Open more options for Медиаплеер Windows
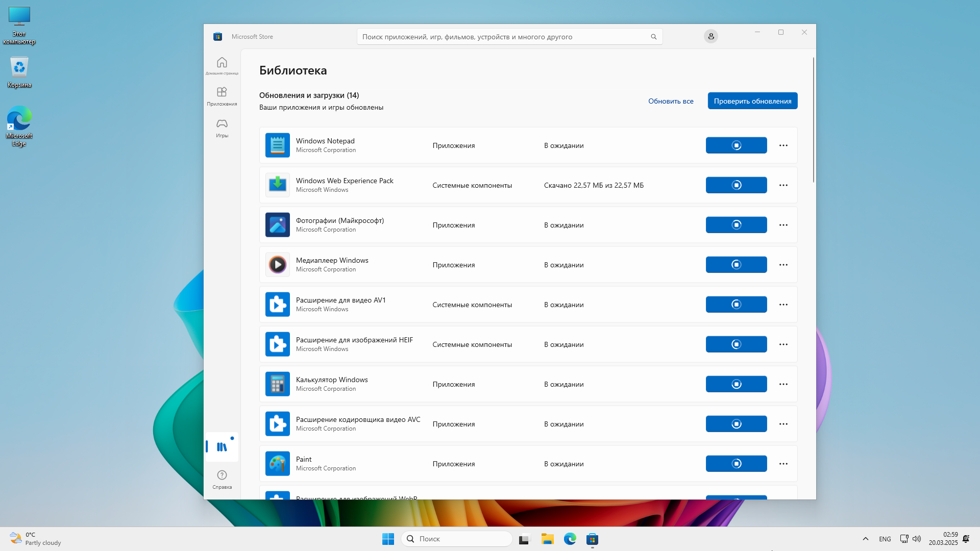The image size is (980, 551). 783,265
